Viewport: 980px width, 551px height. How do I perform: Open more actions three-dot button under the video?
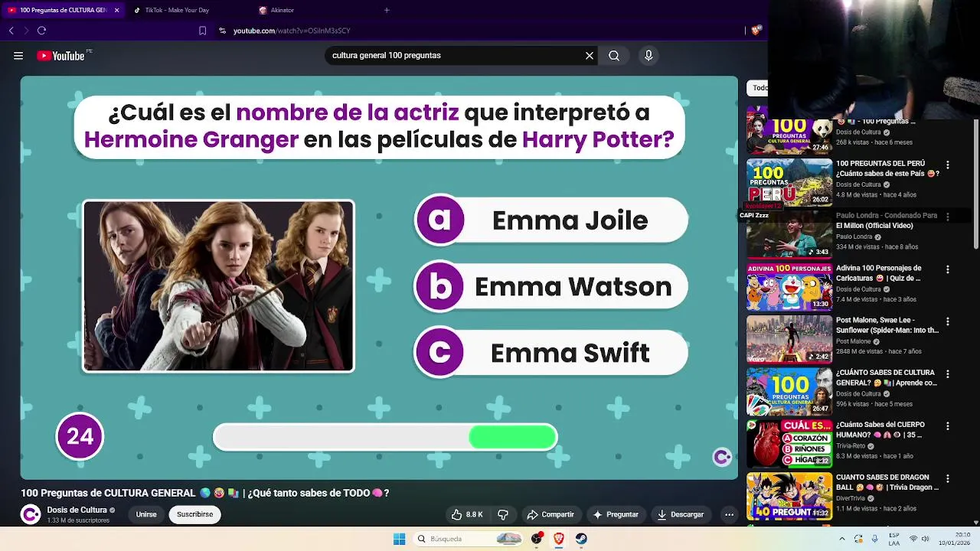pyautogui.click(x=729, y=515)
